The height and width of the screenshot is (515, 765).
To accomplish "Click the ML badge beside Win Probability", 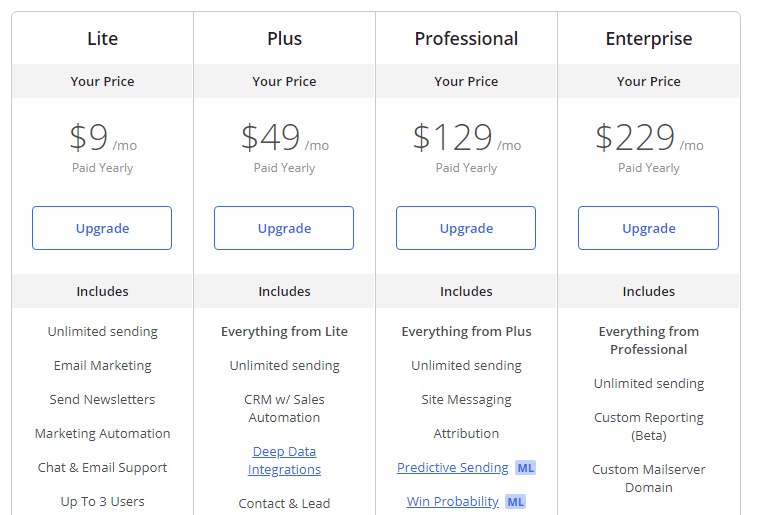I will (516, 502).
